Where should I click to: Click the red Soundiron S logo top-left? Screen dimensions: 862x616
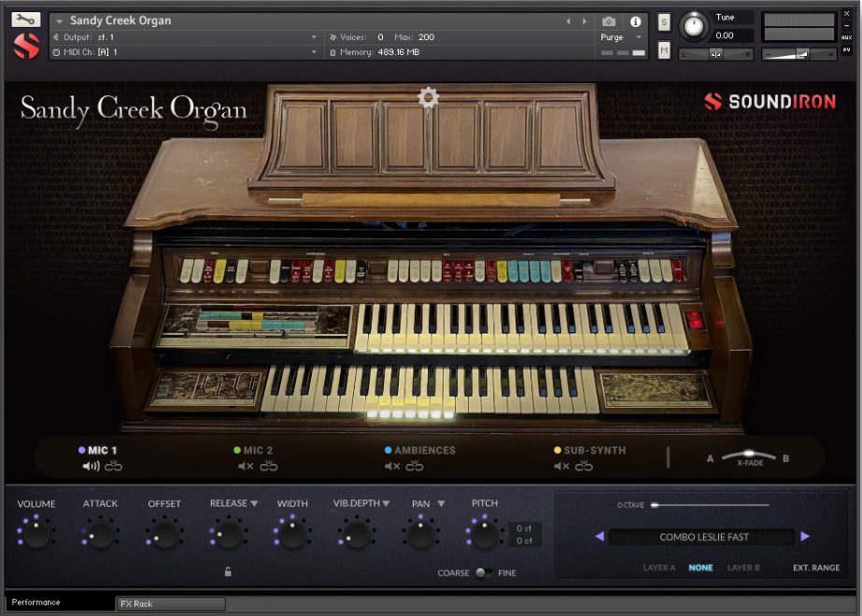[24, 42]
